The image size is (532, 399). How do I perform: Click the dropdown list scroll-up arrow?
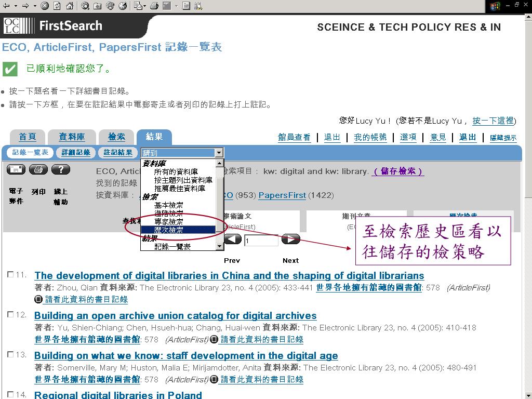tap(220, 163)
